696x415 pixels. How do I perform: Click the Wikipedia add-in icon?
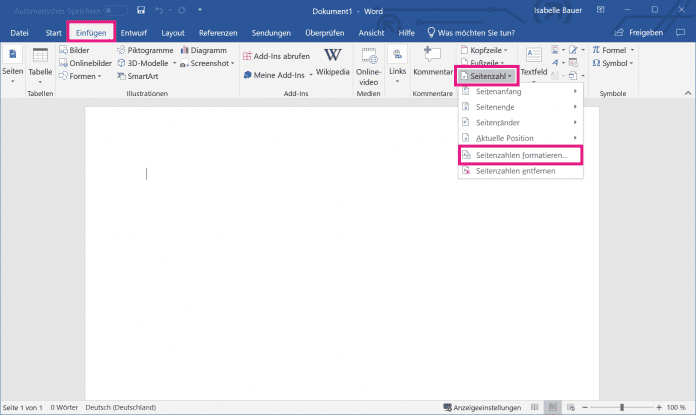coord(332,58)
